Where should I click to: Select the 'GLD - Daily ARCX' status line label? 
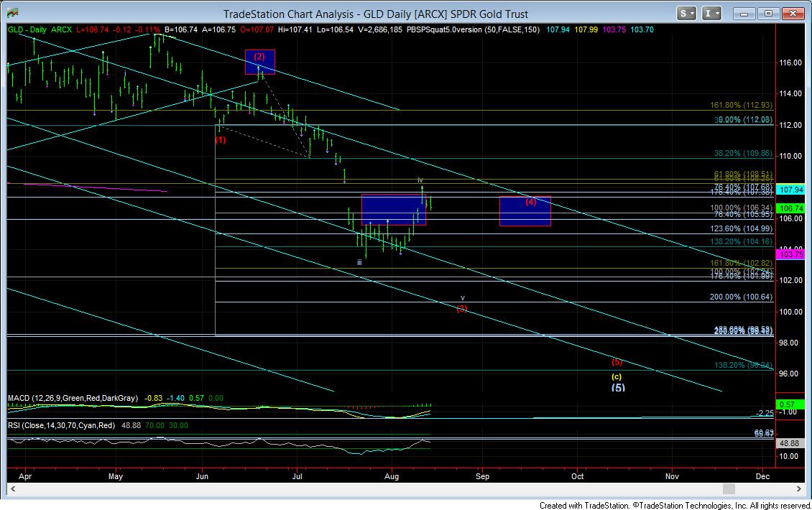[40, 30]
